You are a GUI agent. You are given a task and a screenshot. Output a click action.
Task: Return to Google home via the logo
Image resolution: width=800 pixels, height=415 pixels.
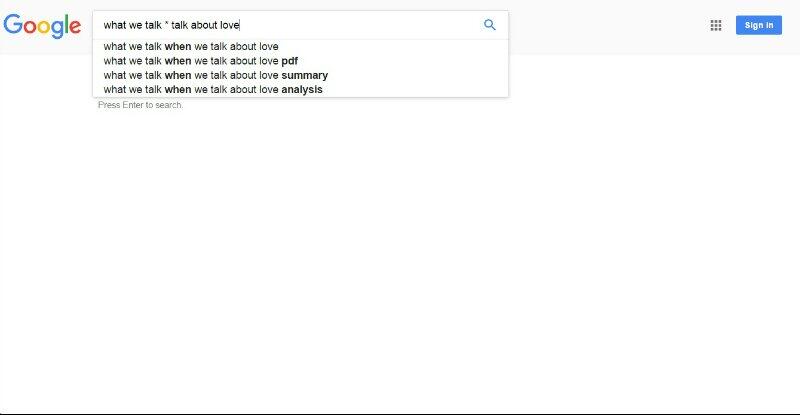(42, 25)
